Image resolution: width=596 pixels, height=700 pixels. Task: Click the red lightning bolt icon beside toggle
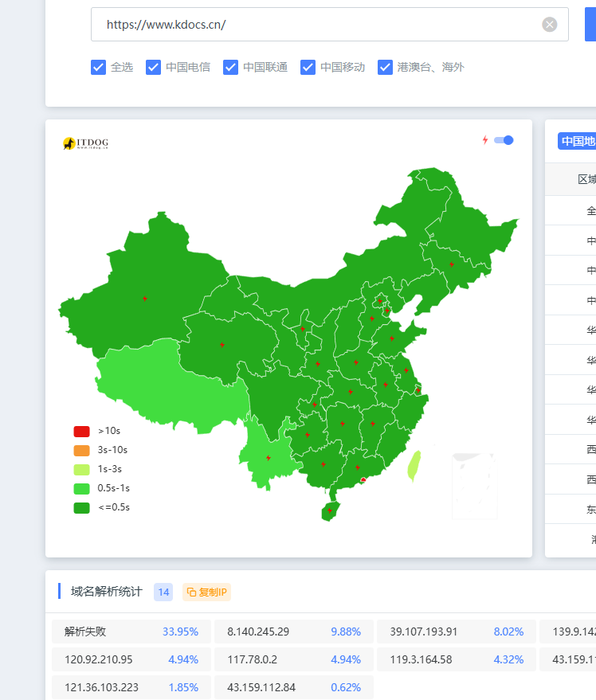[484, 140]
